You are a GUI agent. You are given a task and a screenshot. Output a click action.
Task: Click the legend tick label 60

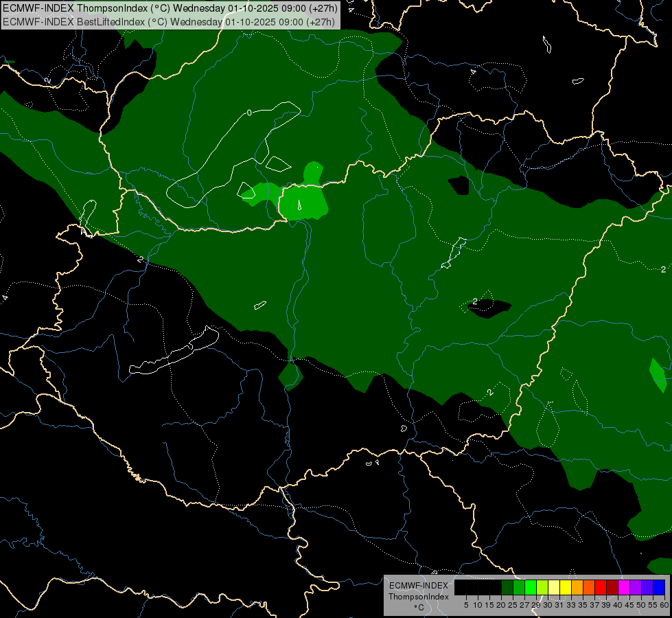pos(664,605)
